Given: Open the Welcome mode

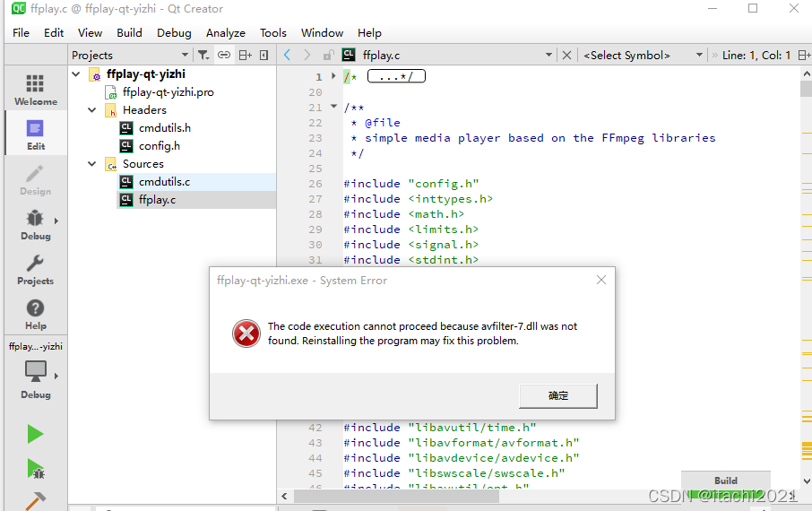Looking at the screenshot, I should [36, 89].
